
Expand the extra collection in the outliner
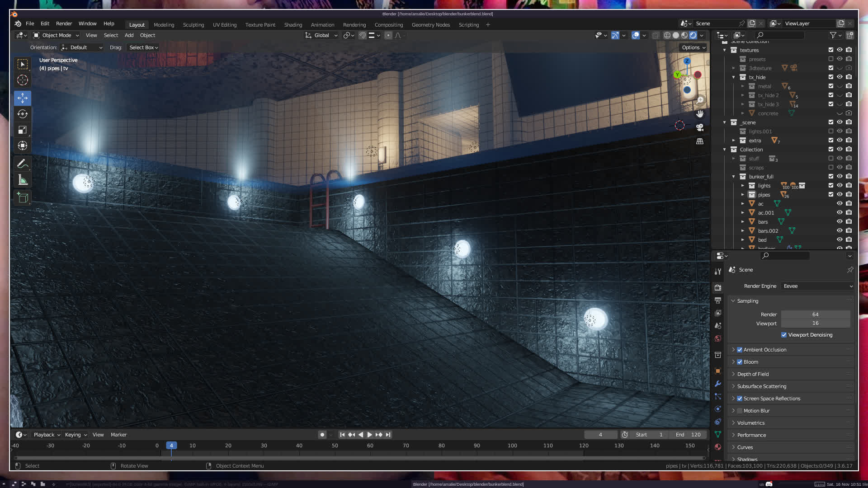pos(734,141)
